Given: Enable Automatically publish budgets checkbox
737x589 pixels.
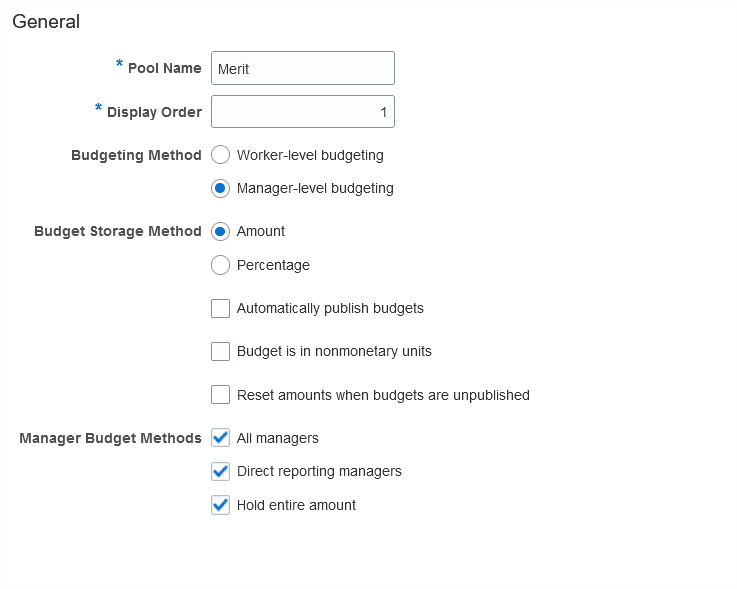Looking at the screenshot, I should click(221, 308).
